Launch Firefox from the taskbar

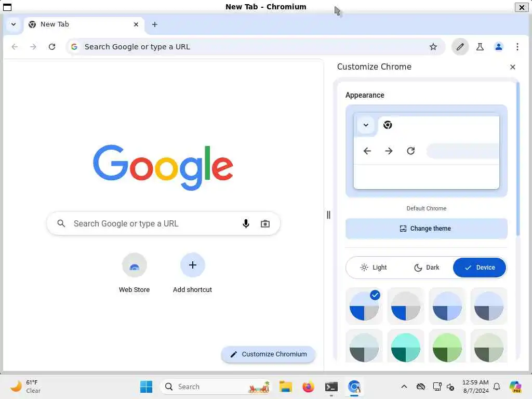click(308, 387)
